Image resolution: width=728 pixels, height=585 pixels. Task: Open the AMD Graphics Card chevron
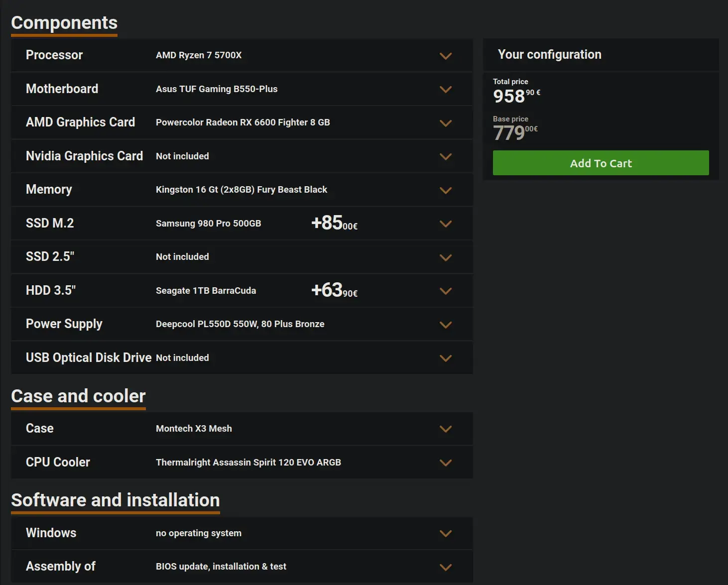[446, 123]
